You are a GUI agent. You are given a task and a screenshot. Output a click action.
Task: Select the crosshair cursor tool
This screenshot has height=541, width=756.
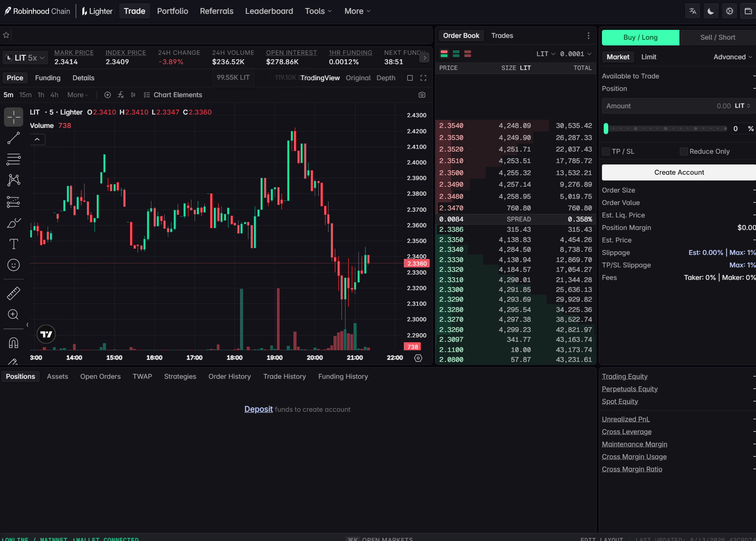(14, 117)
